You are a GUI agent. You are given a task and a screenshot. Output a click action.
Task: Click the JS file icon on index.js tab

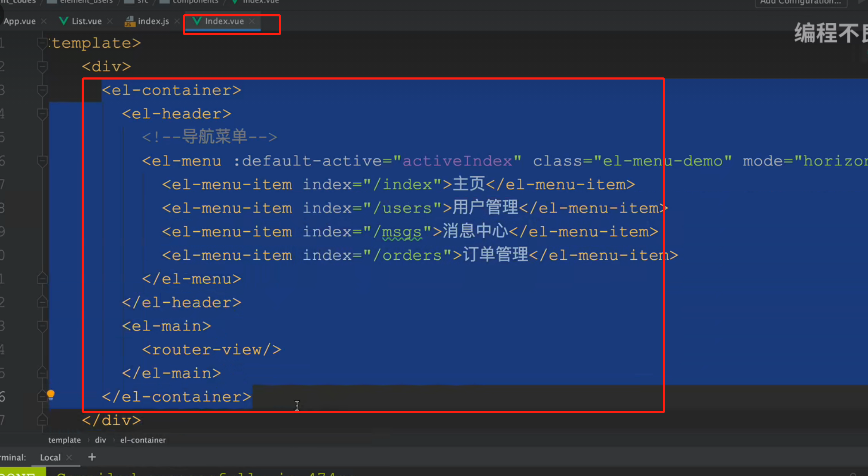(129, 21)
